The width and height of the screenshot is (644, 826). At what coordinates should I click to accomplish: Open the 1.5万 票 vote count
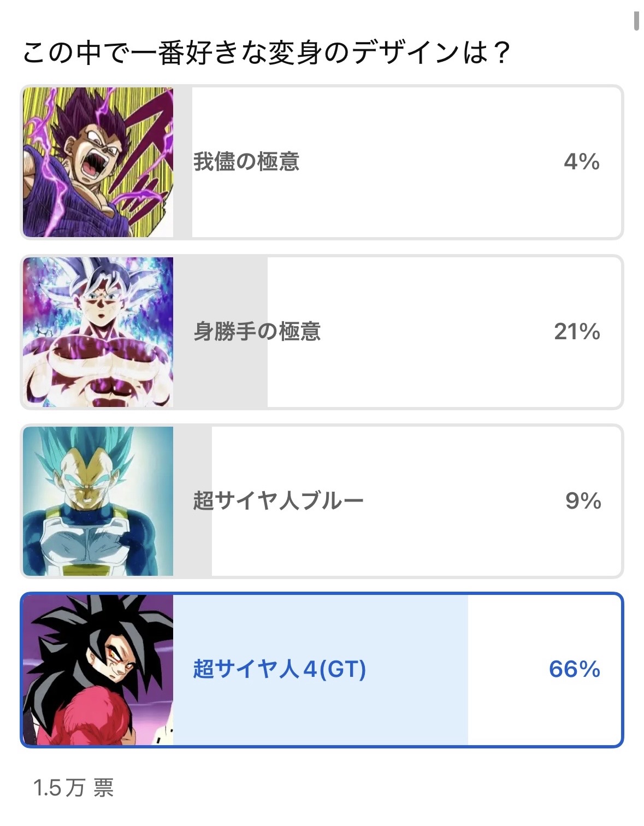click(x=73, y=788)
